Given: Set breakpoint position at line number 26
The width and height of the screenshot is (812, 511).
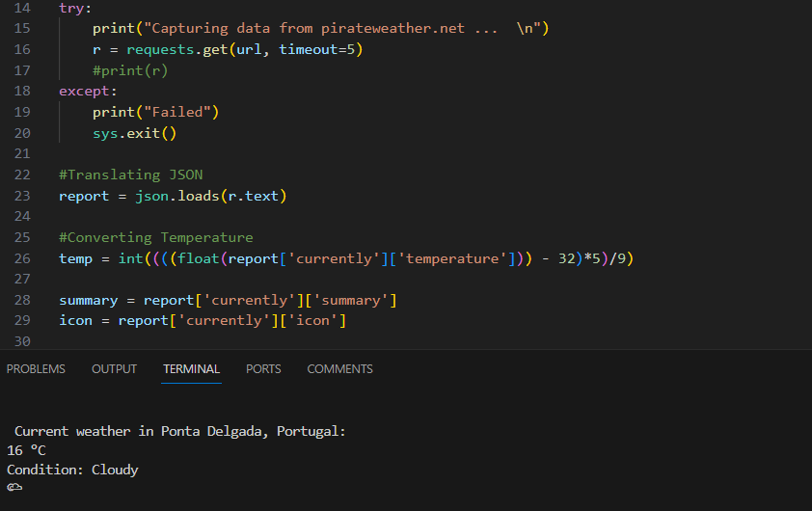Looking at the screenshot, I should click(22, 258).
